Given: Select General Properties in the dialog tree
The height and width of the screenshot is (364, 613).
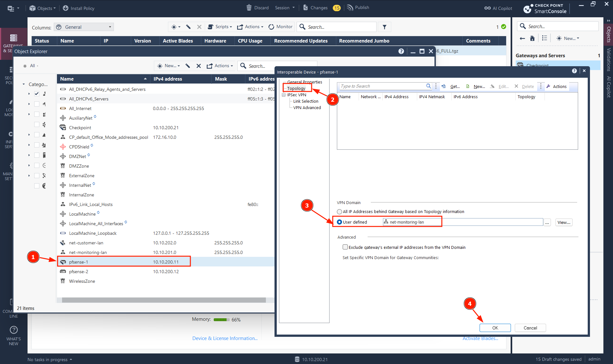Looking at the screenshot, I should (x=305, y=82).
